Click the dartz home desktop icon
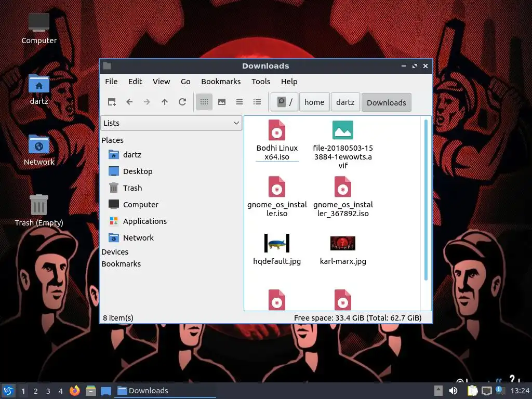The height and width of the screenshot is (399, 532). (39, 89)
